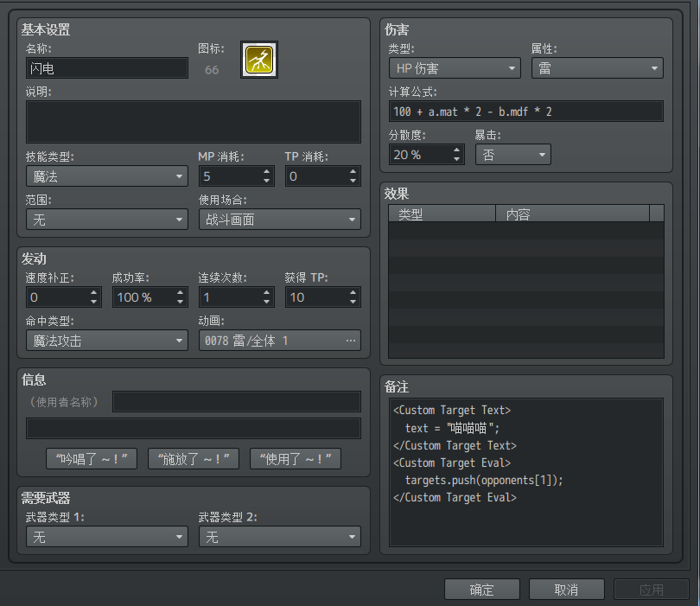Image resolution: width=700 pixels, height=606 pixels.
Task: Click the lightning skill icon image
Action: point(259,60)
